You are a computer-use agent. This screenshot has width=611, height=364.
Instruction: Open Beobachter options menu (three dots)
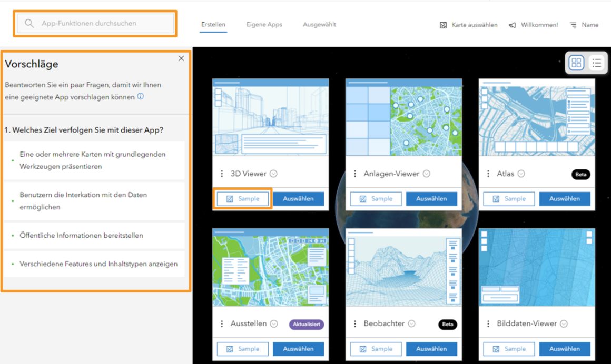click(x=355, y=324)
